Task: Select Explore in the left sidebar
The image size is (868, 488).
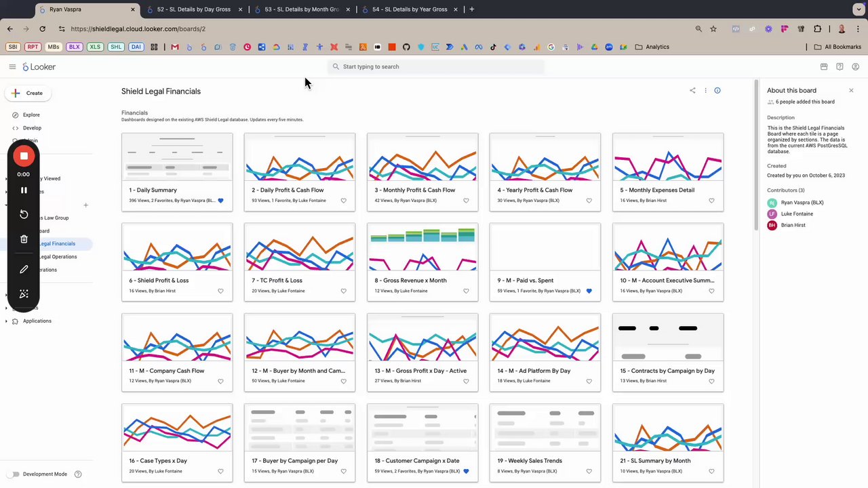Action: 31,115
